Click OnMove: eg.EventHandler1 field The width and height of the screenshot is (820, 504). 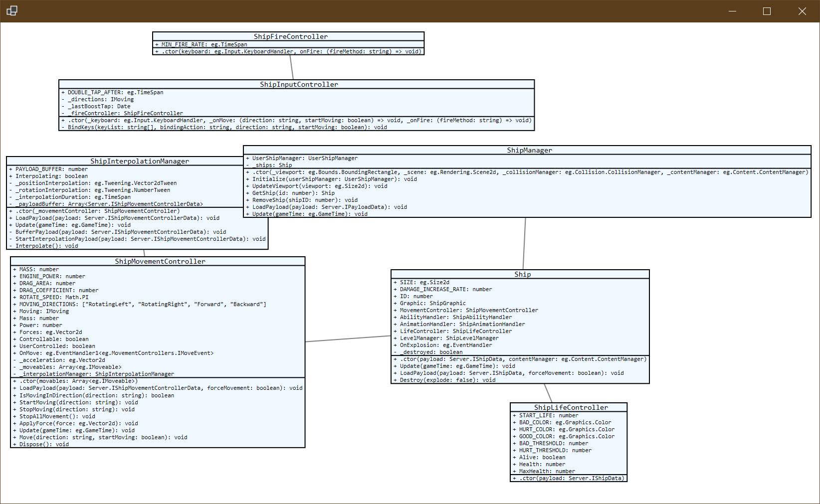point(113,353)
